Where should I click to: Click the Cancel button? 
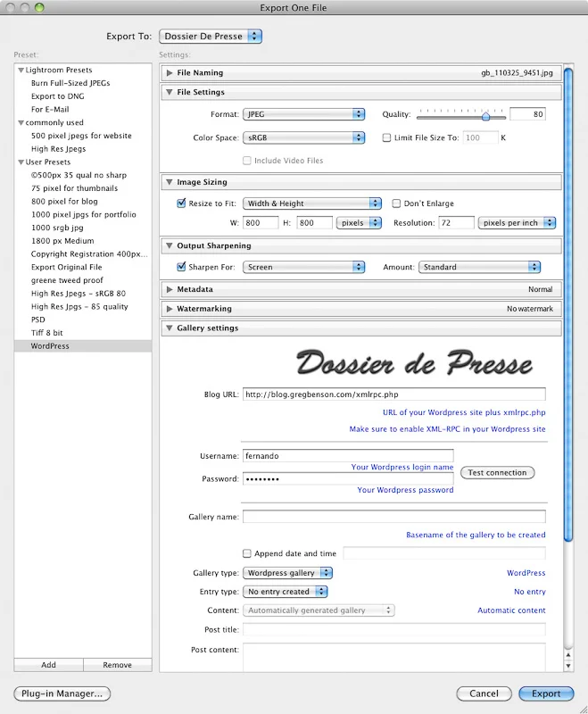(484, 693)
